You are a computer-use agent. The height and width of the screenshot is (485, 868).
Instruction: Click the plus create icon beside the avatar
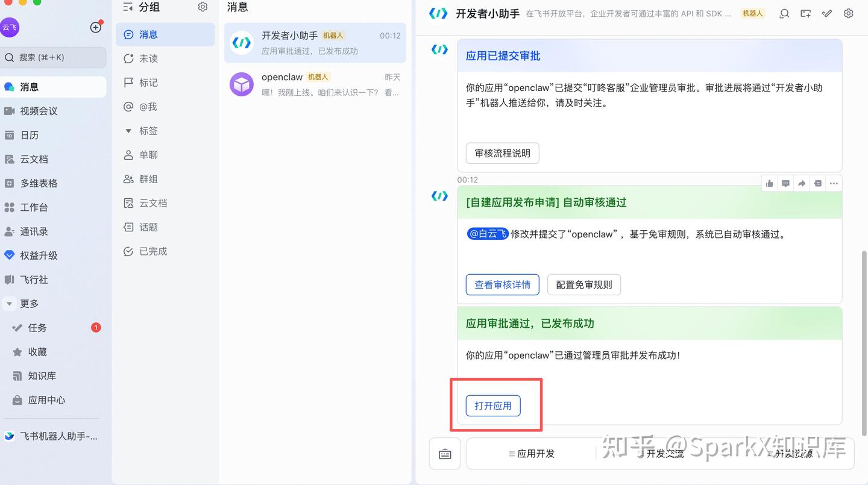click(95, 27)
